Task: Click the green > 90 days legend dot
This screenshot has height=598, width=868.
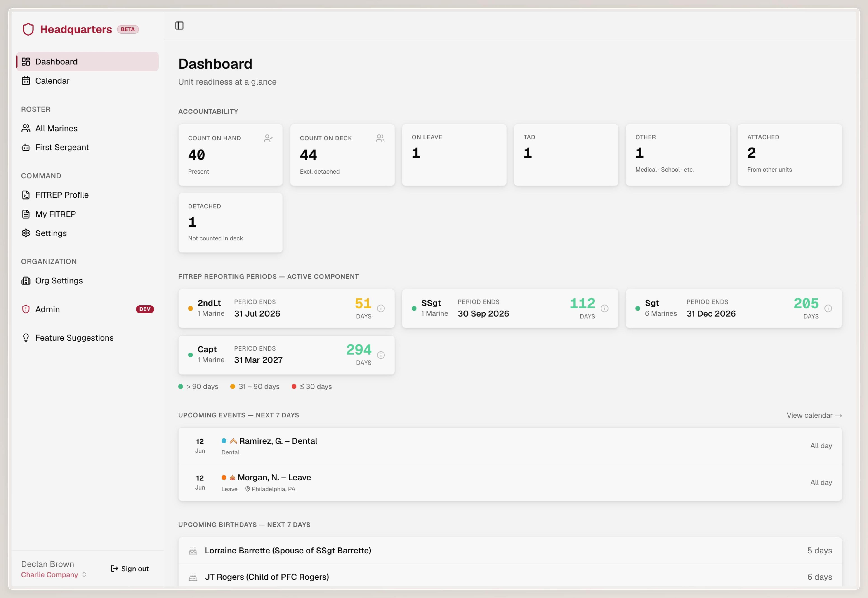Action: [181, 386]
